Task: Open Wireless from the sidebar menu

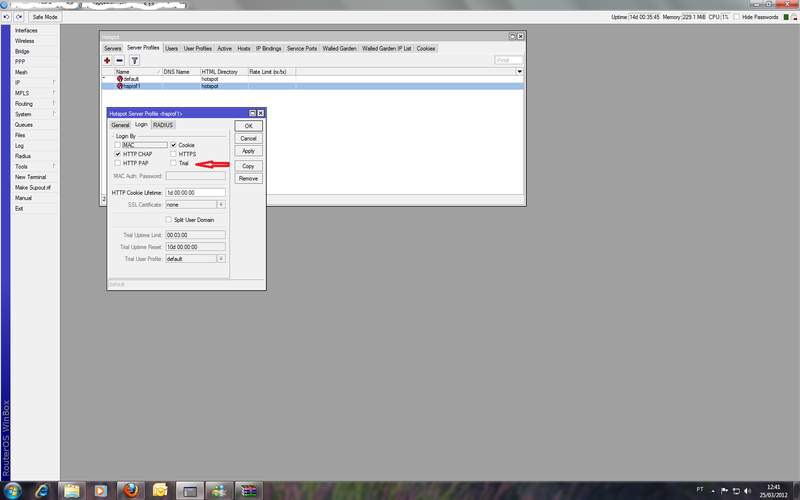Action: point(24,41)
